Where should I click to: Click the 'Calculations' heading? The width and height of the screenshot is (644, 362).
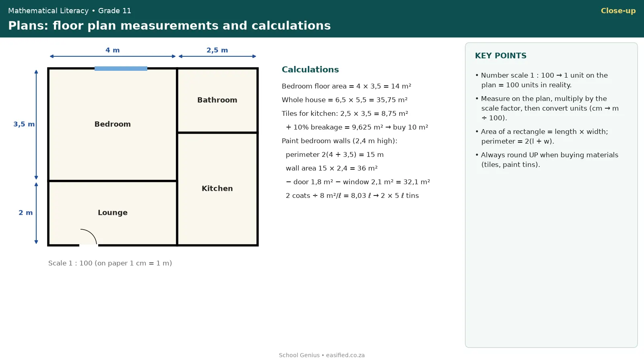[x=310, y=70]
